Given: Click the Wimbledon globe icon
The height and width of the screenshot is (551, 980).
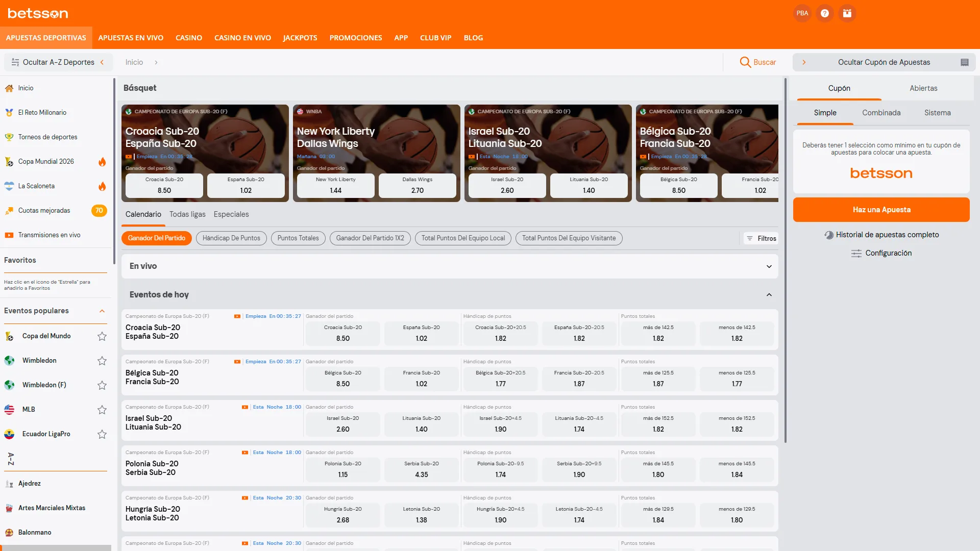Looking at the screenshot, I should 9,361.
